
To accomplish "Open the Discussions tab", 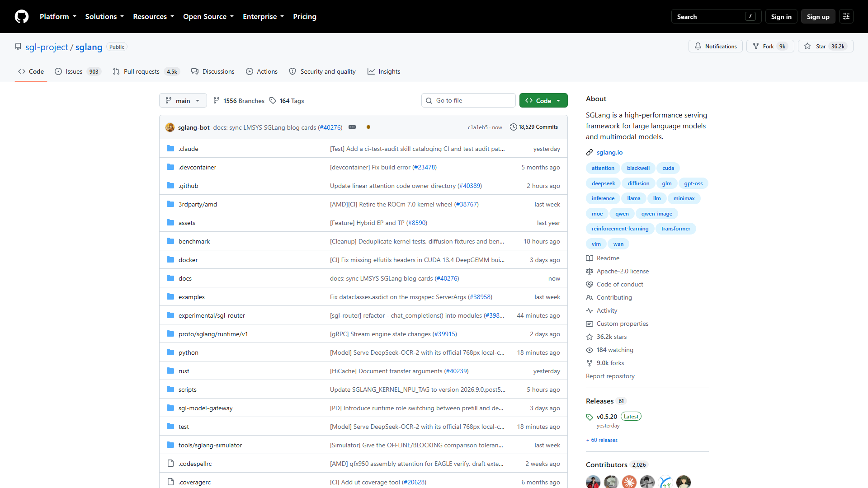I will (x=213, y=71).
